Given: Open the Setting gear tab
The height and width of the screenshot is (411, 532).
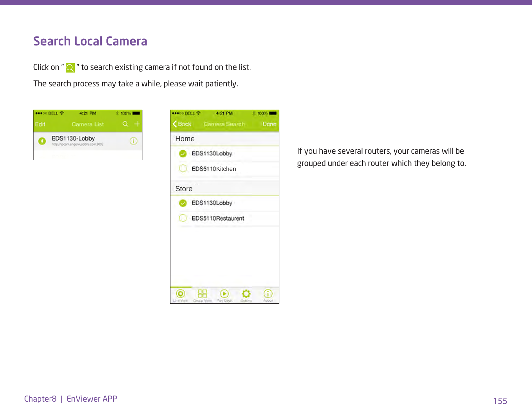Looking at the screenshot, I should click(x=246, y=295).
